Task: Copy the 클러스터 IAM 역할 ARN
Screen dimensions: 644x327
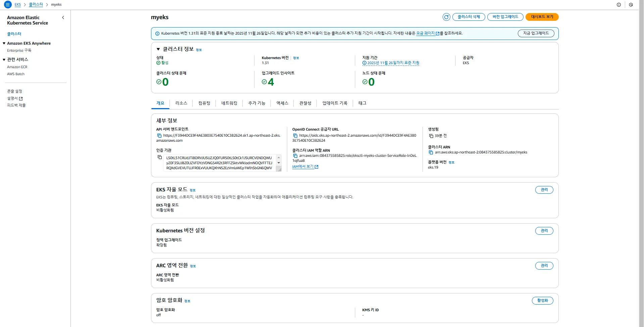Action: tap(295, 156)
